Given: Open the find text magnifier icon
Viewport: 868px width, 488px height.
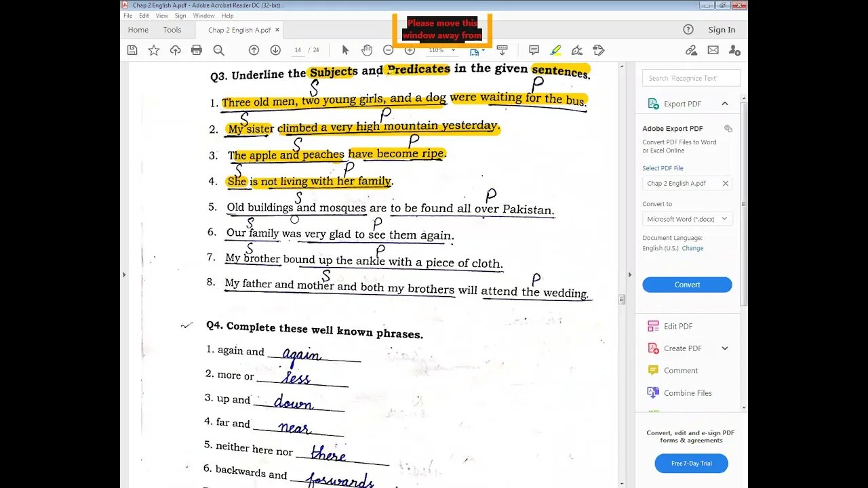Looking at the screenshot, I should click(x=218, y=50).
